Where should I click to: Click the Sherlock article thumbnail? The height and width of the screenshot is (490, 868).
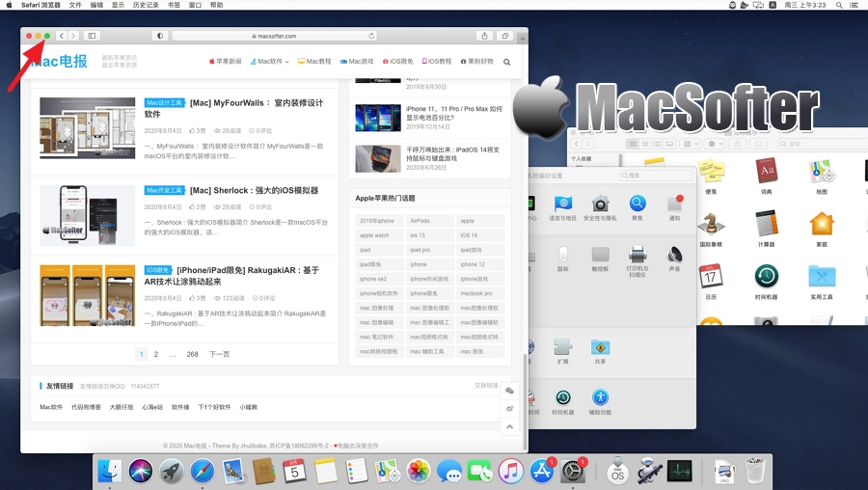click(x=88, y=215)
